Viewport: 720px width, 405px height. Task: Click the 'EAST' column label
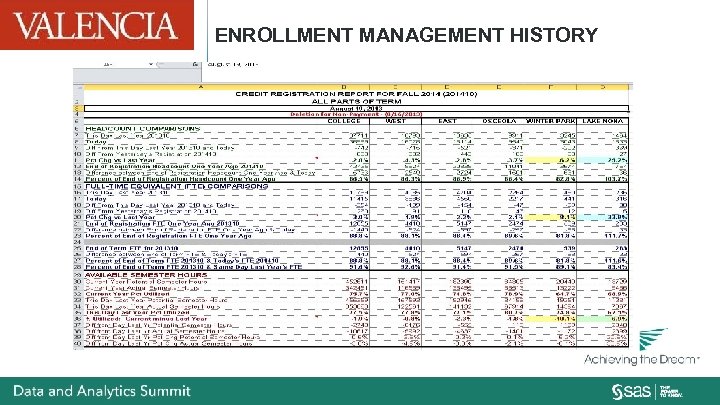click(447, 121)
